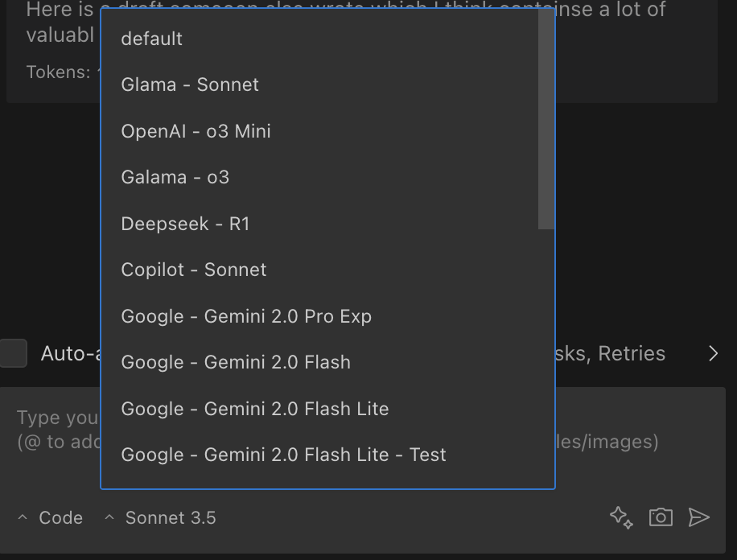The image size is (737, 560).
Task: Select Google - Gemini 2.0 Pro Exp
Action: pos(246,316)
